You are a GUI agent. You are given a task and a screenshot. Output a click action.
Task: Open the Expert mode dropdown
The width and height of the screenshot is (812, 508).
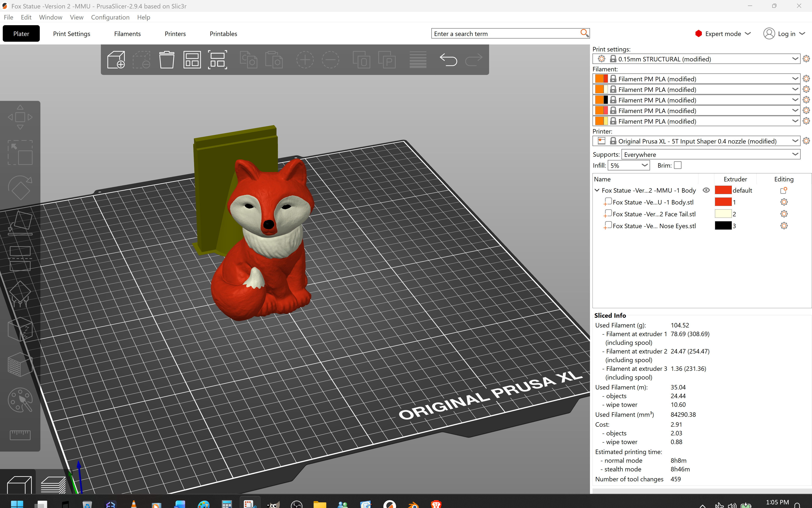(x=723, y=34)
